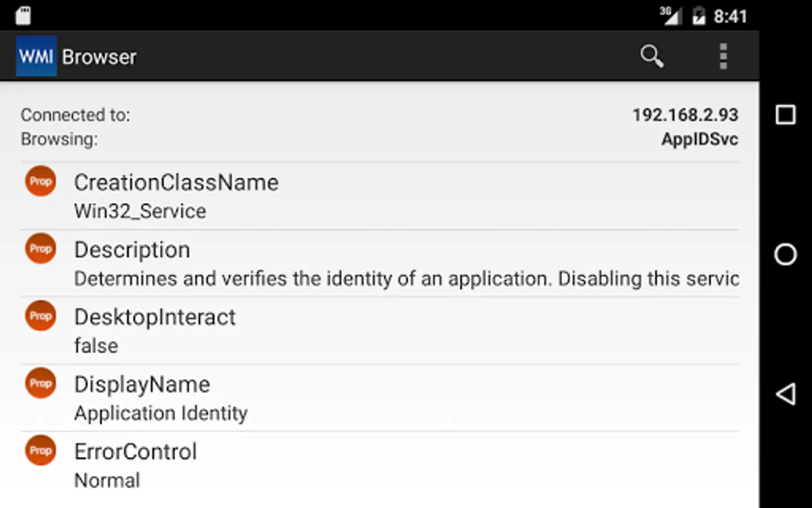Click the AppIDSvc browsing label
The width and height of the screenshot is (812, 508).
pyautogui.click(x=700, y=139)
